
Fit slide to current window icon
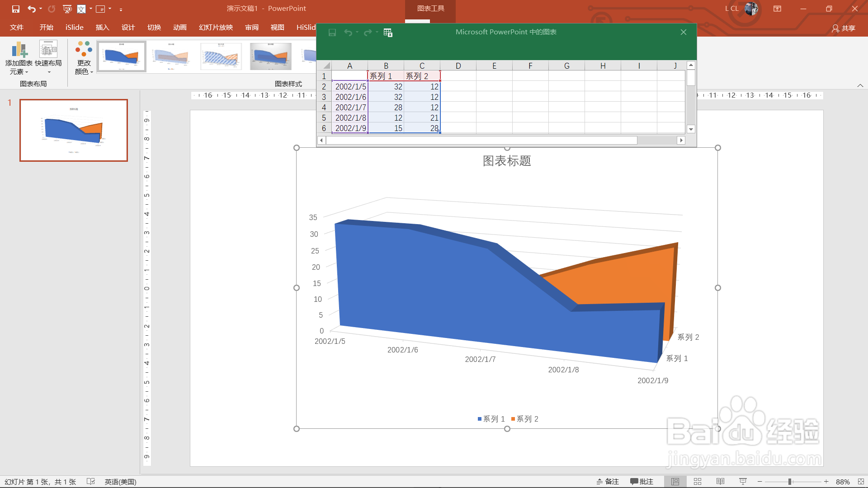coord(861,482)
